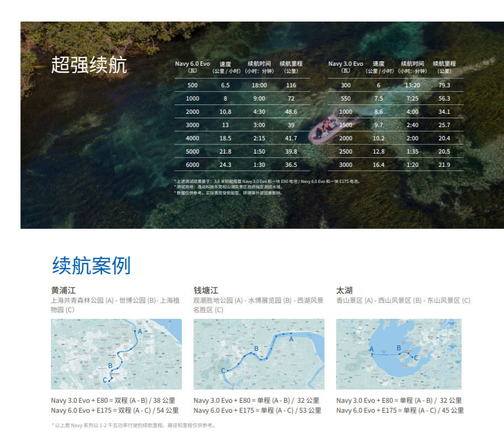
Task: Click the 25.7 range value
Action: click(444, 125)
